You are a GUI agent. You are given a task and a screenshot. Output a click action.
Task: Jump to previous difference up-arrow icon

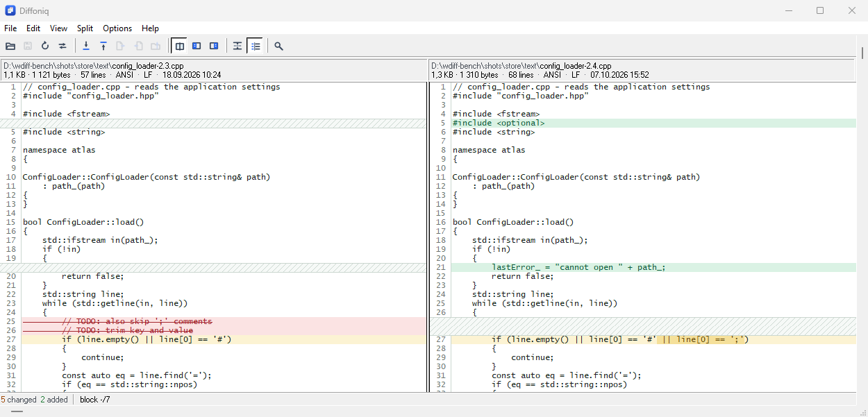103,46
